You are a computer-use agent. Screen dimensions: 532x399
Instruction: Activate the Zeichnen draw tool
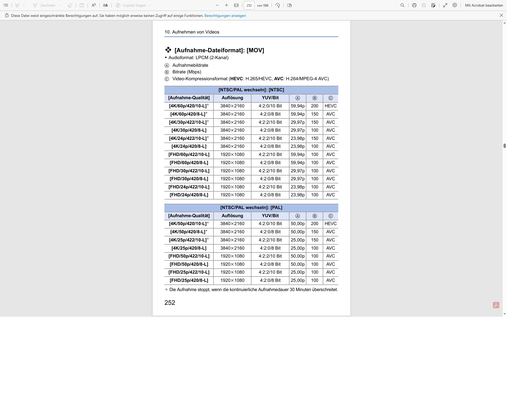[44, 5]
